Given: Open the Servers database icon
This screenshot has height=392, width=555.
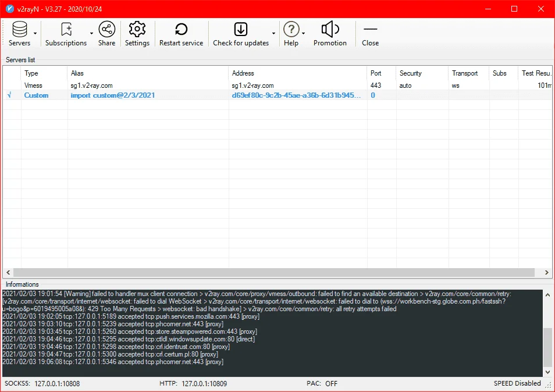Looking at the screenshot, I should coord(19,29).
